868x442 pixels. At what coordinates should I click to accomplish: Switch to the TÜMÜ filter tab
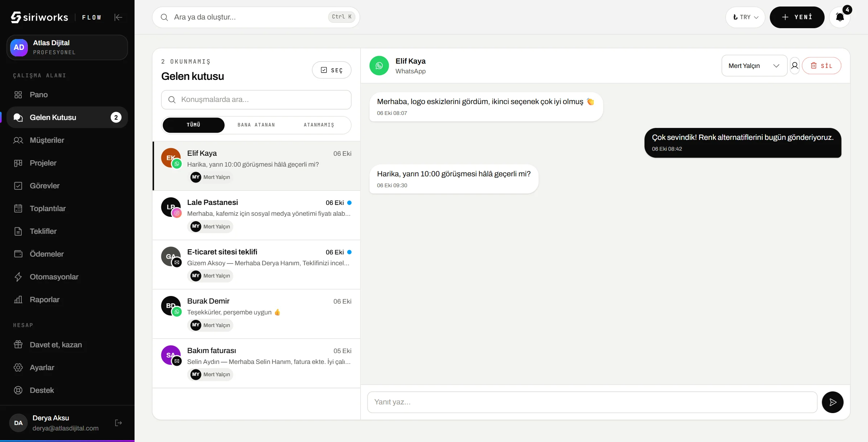(x=193, y=125)
